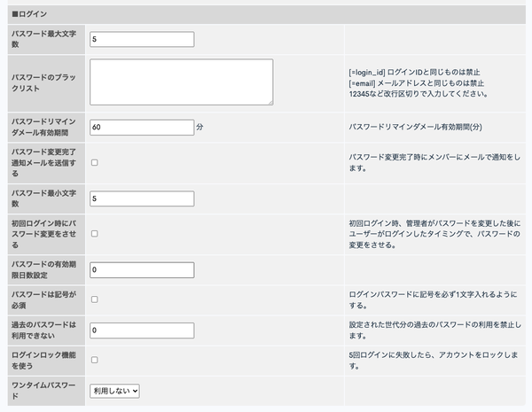The width and height of the screenshot is (532, 412).
Task: Click the resize handle of the blacklist textarea
Action: pos(270,103)
